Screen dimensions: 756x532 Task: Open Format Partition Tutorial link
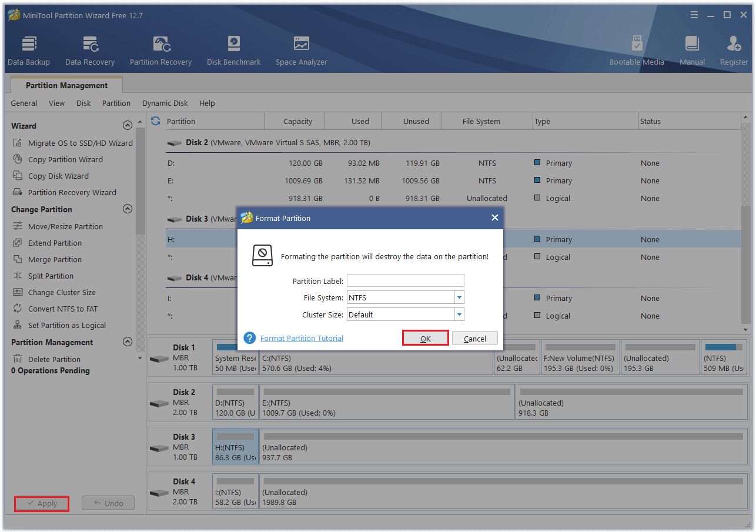click(302, 338)
